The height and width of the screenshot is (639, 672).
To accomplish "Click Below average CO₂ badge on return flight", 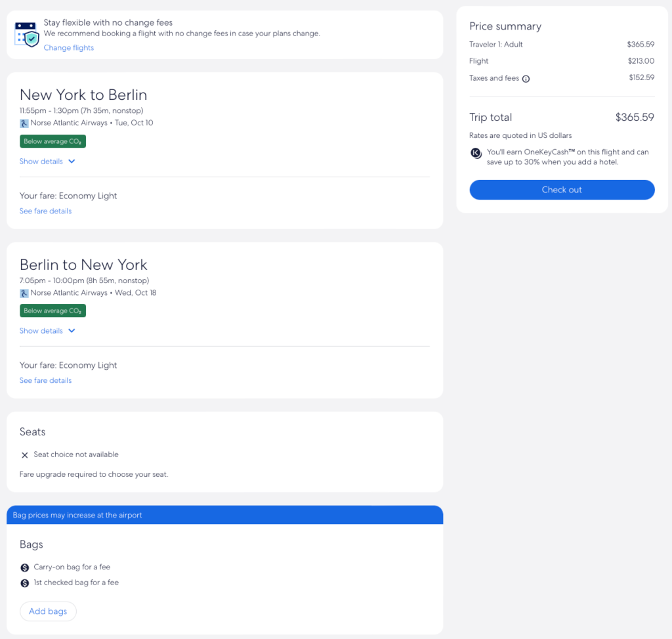I will click(52, 311).
